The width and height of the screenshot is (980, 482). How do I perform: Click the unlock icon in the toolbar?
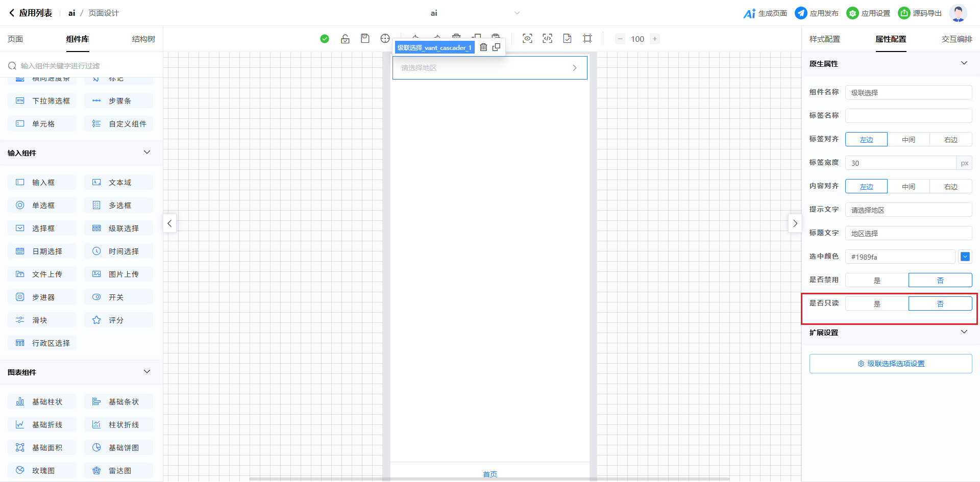[x=345, y=39]
